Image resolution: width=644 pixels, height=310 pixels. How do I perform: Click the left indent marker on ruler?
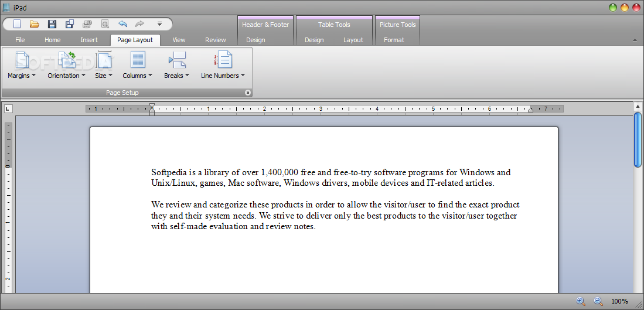152,109
